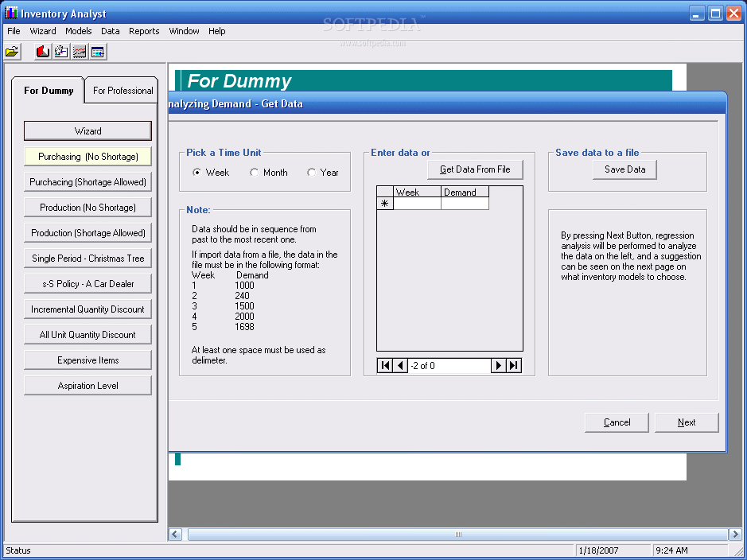Open the Aspiration Level model
Image resolution: width=747 pixels, height=560 pixels.
coord(88,386)
